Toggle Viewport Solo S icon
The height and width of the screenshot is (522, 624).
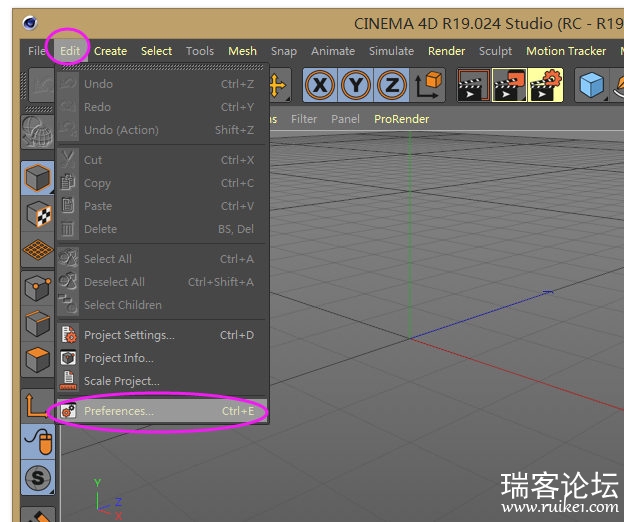coord(37,477)
